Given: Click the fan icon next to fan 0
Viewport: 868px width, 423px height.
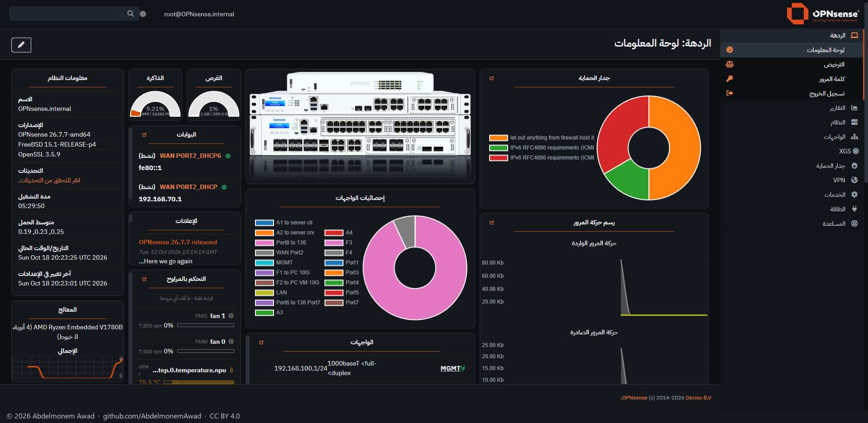Looking at the screenshot, I should 231,342.
